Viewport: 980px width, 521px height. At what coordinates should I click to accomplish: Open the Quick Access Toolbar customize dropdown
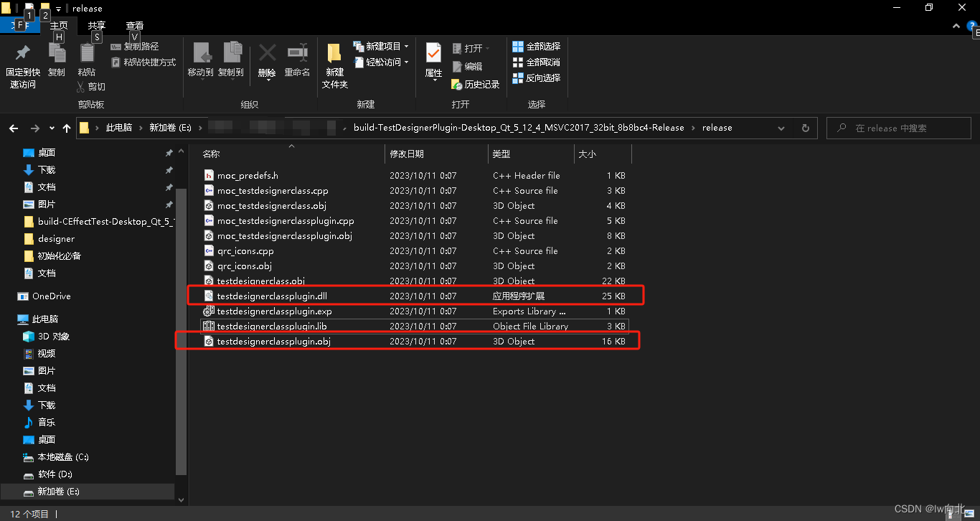pos(59,9)
